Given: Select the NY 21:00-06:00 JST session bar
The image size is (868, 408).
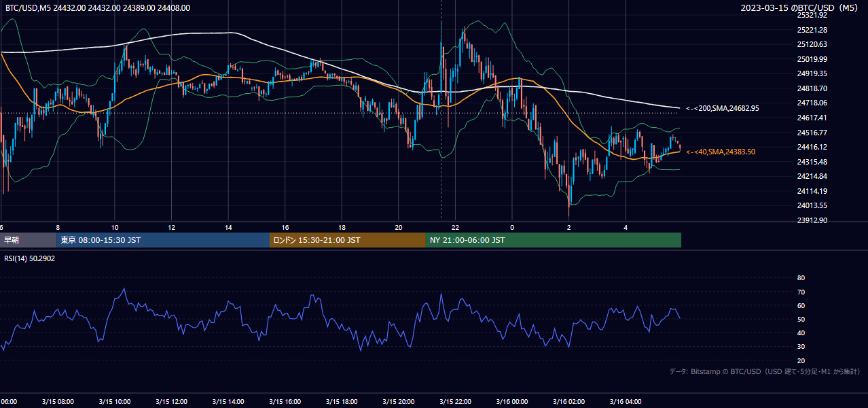Looking at the screenshot, I should 554,240.
